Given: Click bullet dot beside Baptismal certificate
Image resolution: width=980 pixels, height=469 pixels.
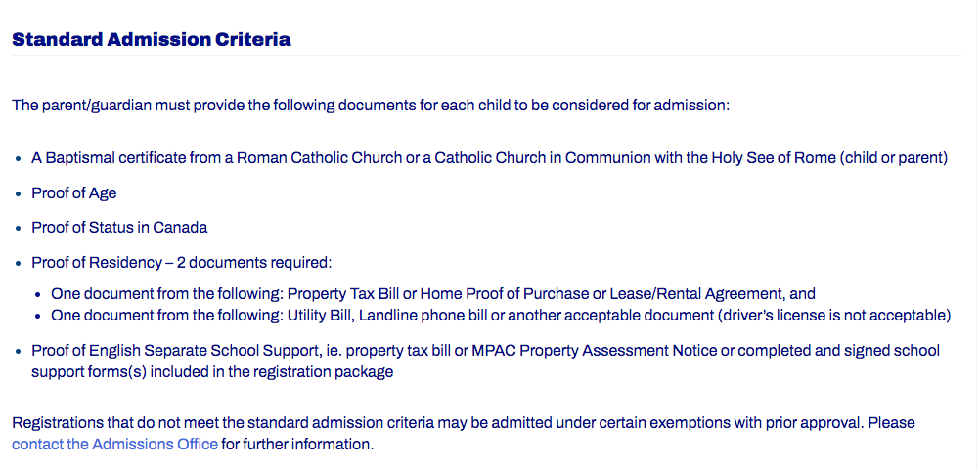Looking at the screenshot, I should [x=19, y=159].
